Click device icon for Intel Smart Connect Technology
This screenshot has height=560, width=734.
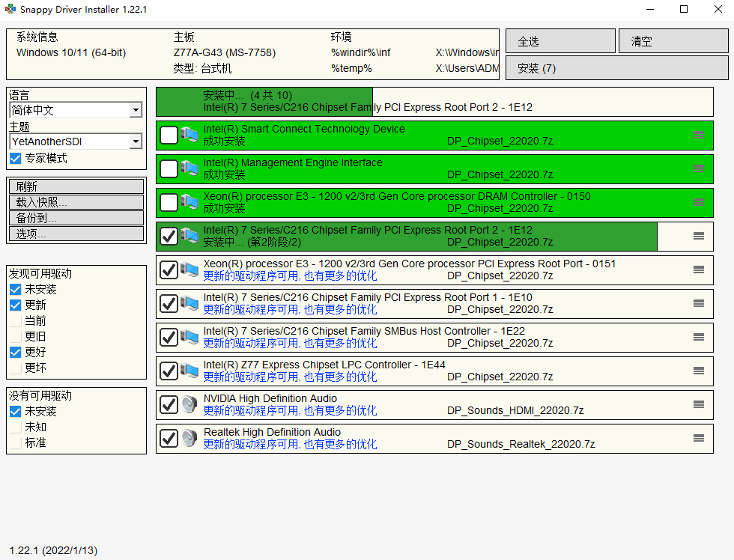click(189, 136)
